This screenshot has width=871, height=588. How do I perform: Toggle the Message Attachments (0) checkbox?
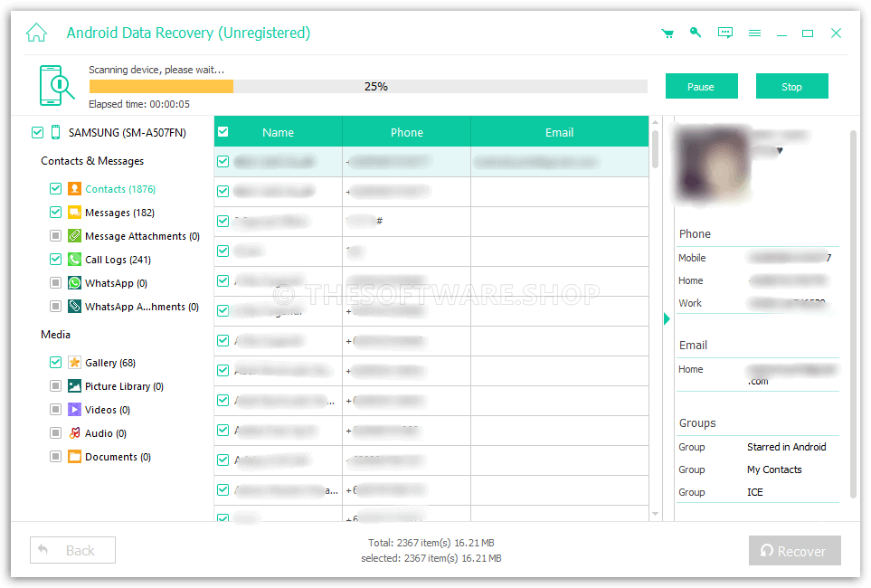point(55,235)
